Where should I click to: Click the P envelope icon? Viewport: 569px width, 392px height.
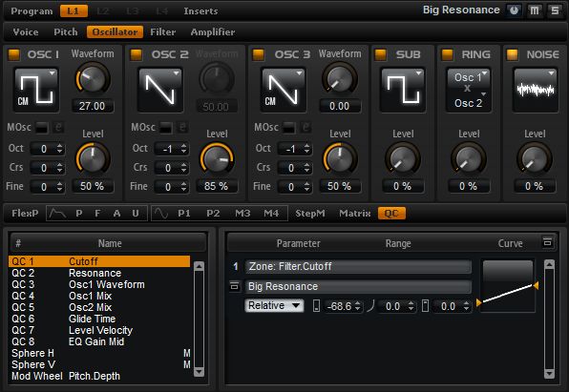click(78, 214)
